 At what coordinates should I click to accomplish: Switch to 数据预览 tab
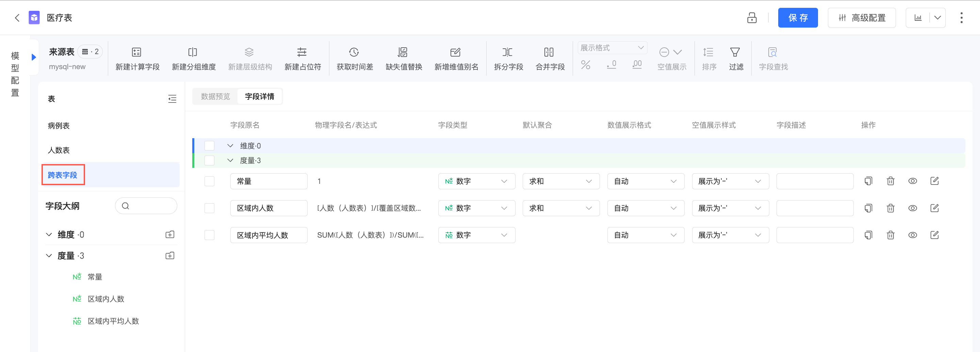pos(215,97)
